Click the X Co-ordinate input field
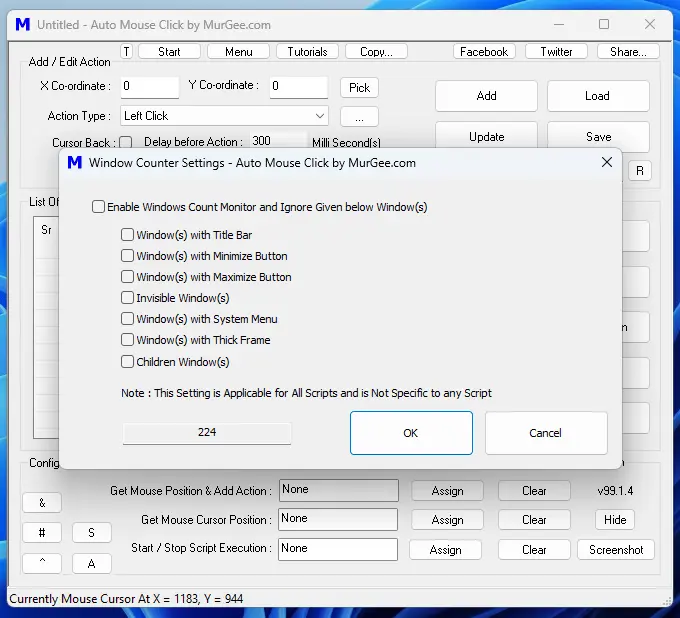 point(150,86)
